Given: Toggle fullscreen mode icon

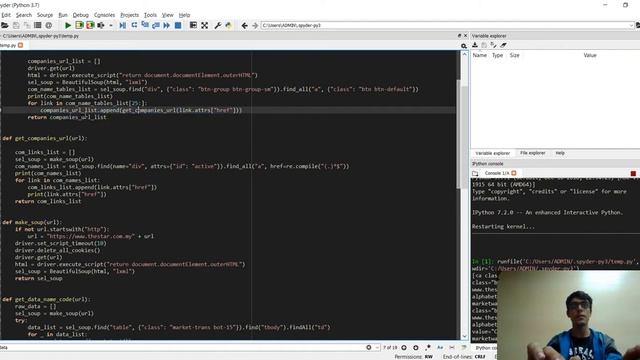Looking at the screenshot, I should 204,25.
